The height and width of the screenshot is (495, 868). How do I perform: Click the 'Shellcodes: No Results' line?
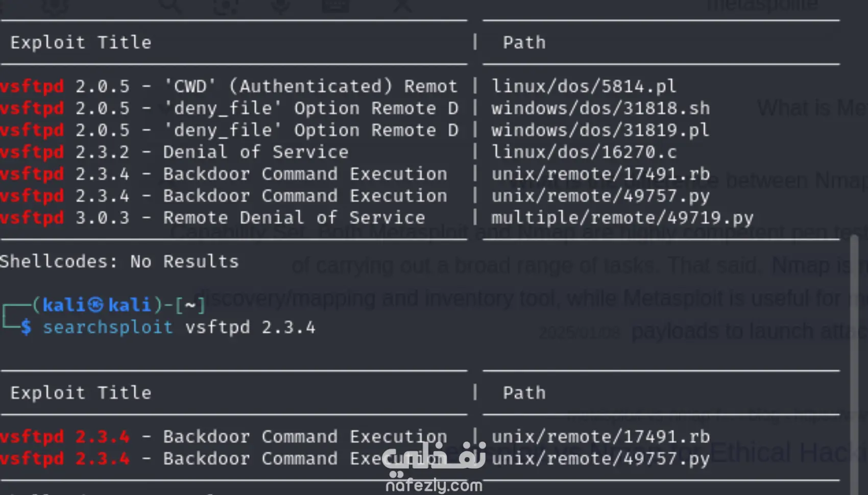119,262
